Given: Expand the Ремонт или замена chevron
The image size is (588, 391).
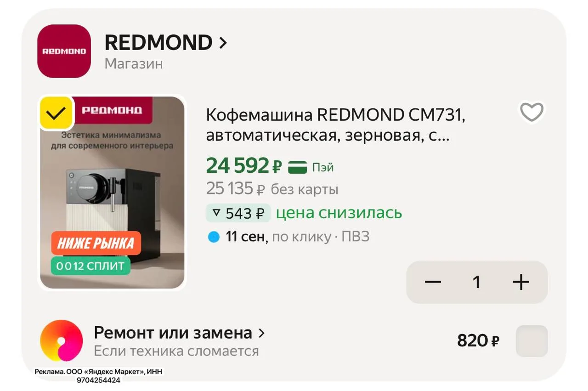Looking at the screenshot, I should [x=262, y=333].
